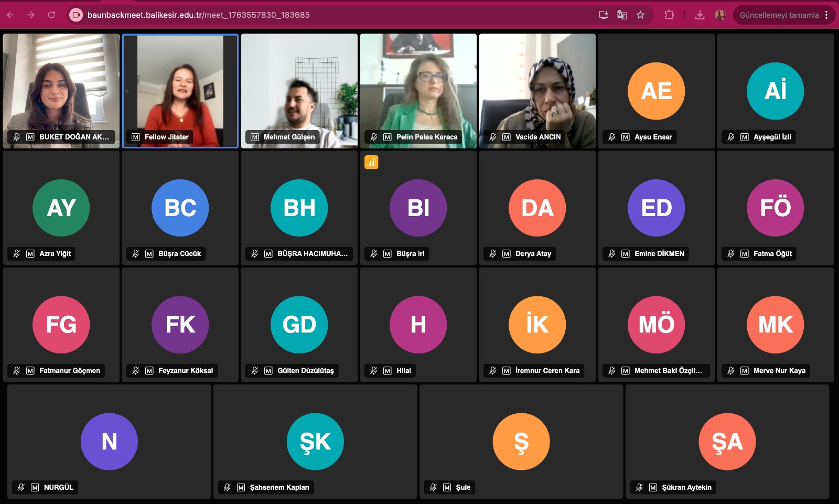Click the install app icon in address bar
Screen dimensions: 839x504
(604, 15)
